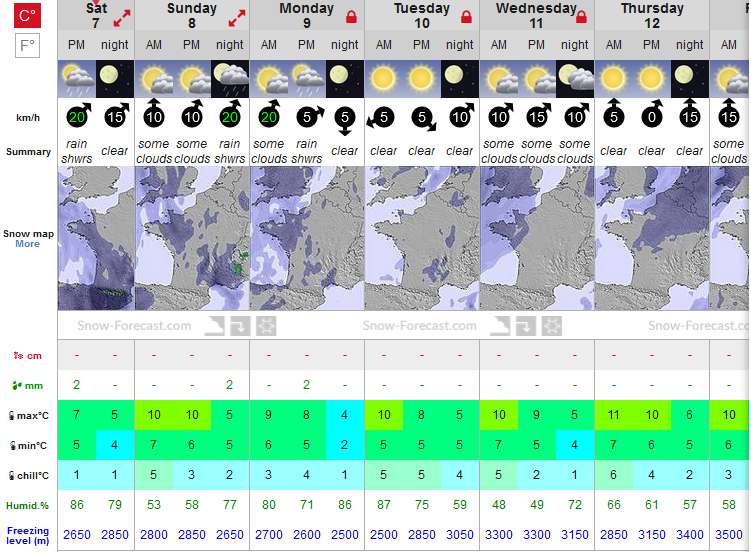Open Sunday's snow map thumbnail
751x552 pixels.
point(192,238)
